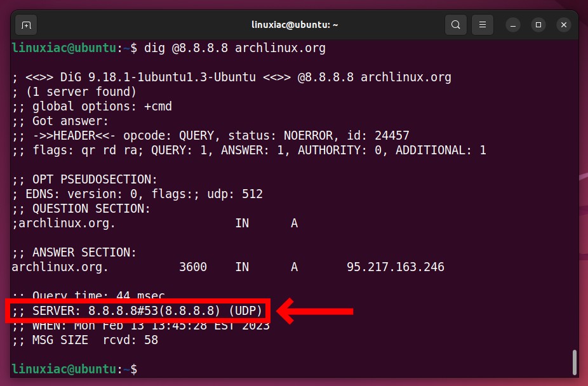Minimize the terminal window
Screen dimensions: 588x386
[512, 25]
